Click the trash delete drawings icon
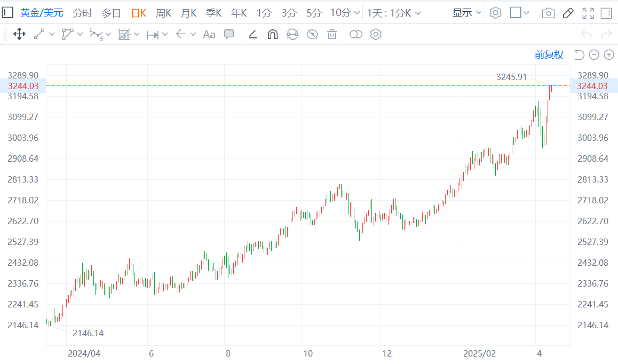The image size is (618, 364). [x=332, y=35]
